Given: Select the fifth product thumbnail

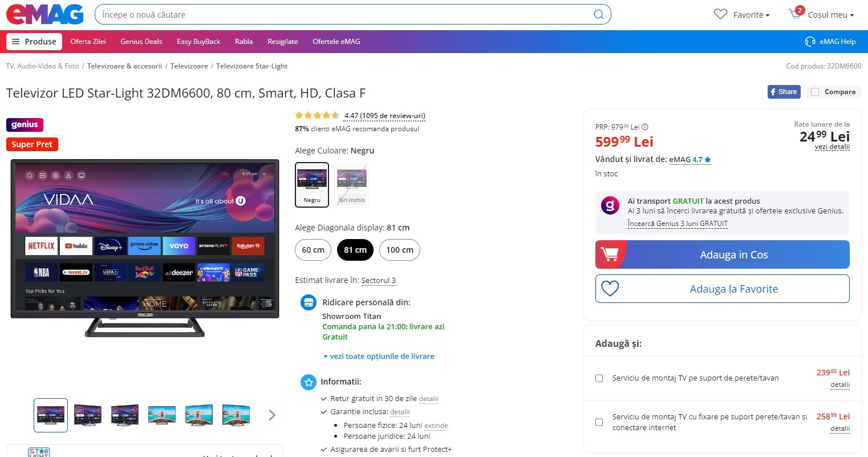Looking at the screenshot, I should click(x=199, y=415).
